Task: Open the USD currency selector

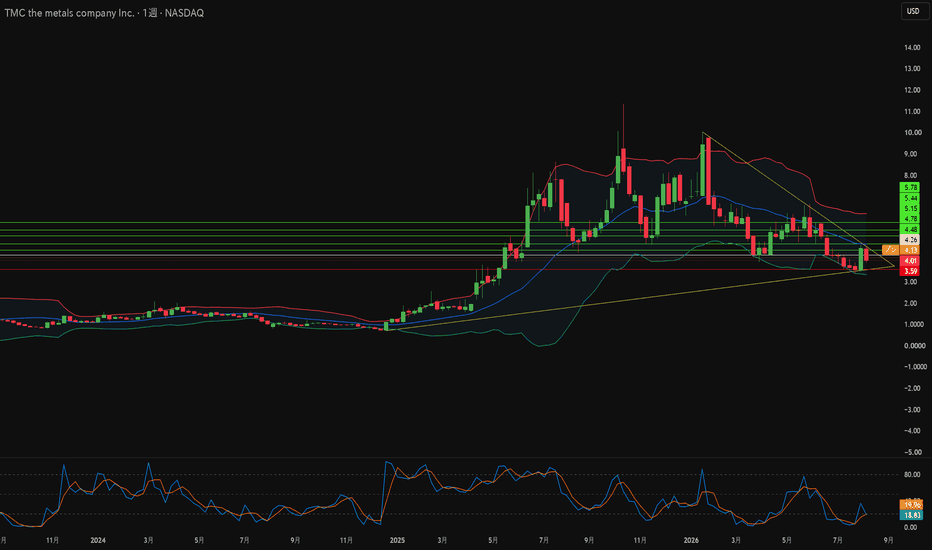Action: [913, 11]
